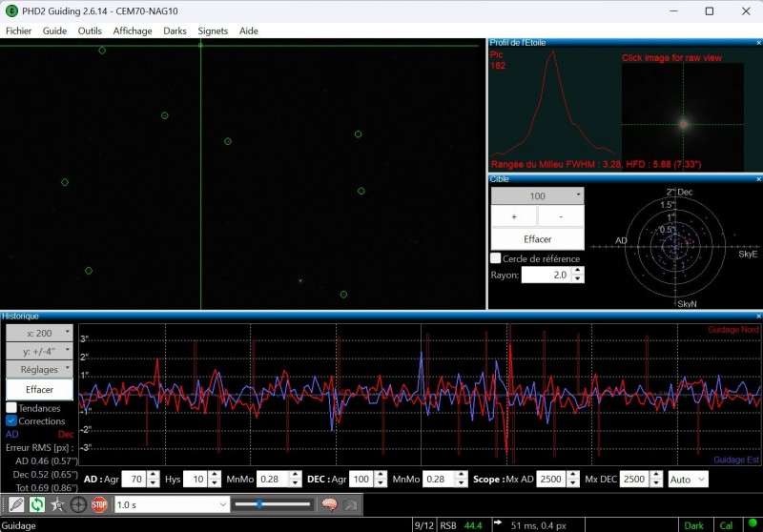Open the exposure time 1.0 s dropdown
This screenshot has height=532, width=763.
tap(172, 504)
